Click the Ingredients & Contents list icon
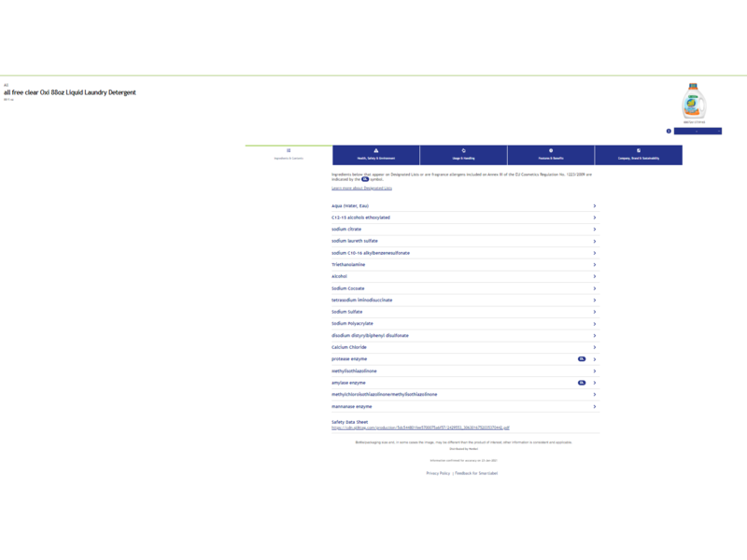The height and width of the screenshot is (560, 747). coord(289,150)
